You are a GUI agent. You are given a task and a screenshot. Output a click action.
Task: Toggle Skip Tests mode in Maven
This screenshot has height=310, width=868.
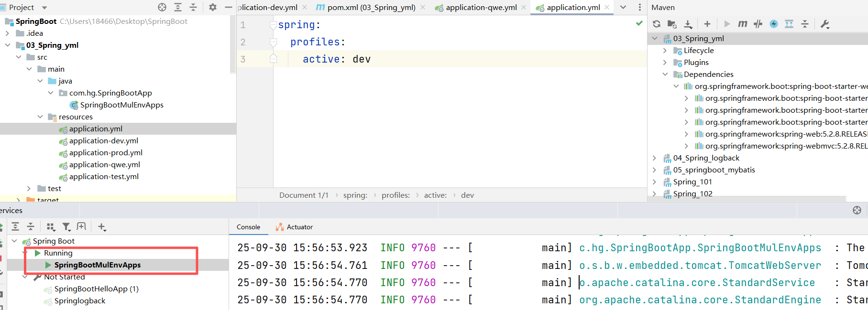tap(758, 24)
